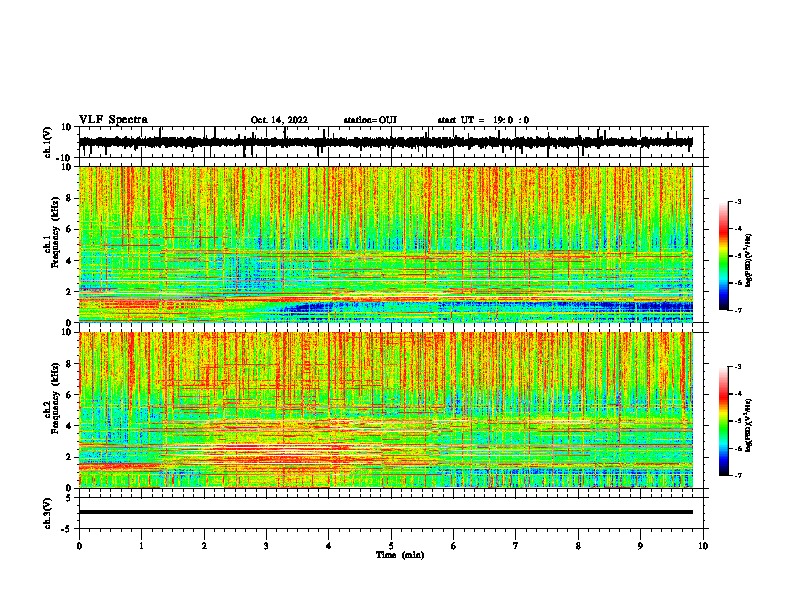This screenshot has width=792, height=612.
Task: Click time axis tick label "1"
Action: pyautogui.click(x=142, y=546)
